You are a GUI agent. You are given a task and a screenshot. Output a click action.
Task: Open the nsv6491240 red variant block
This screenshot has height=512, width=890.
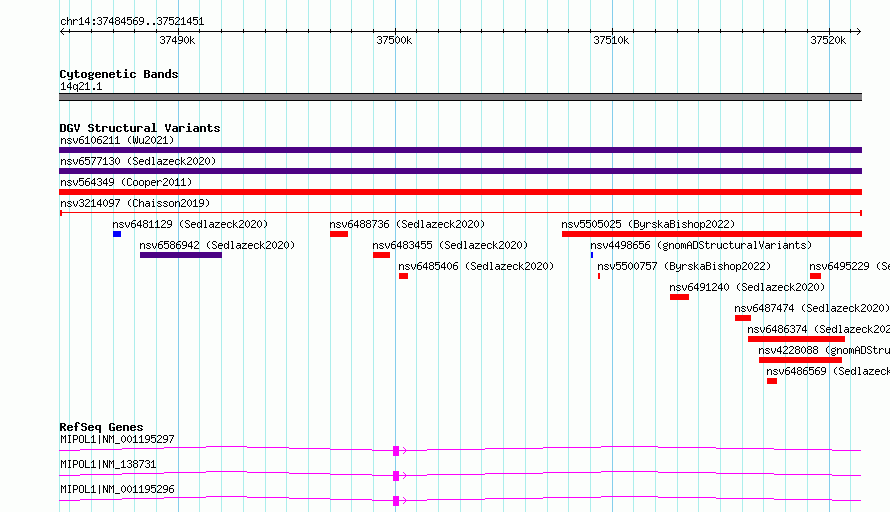[679, 297]
